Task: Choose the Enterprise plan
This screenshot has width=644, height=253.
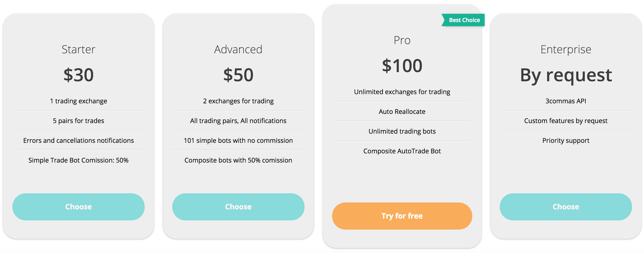Action: tap(566, 206)
